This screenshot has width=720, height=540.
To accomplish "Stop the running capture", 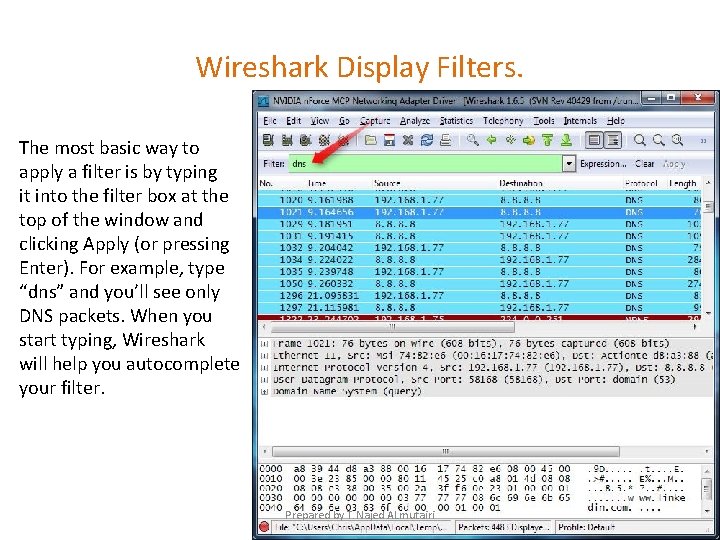I will pos(325,140).
